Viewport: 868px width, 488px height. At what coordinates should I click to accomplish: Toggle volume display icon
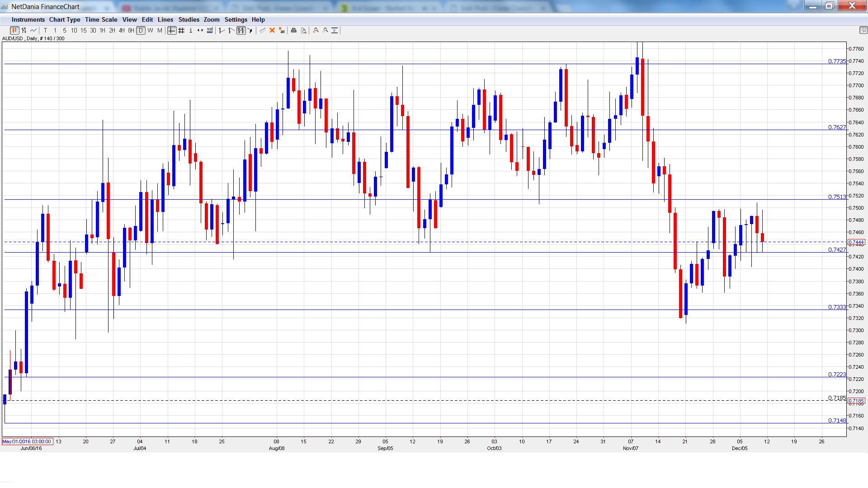click(210, 30)
